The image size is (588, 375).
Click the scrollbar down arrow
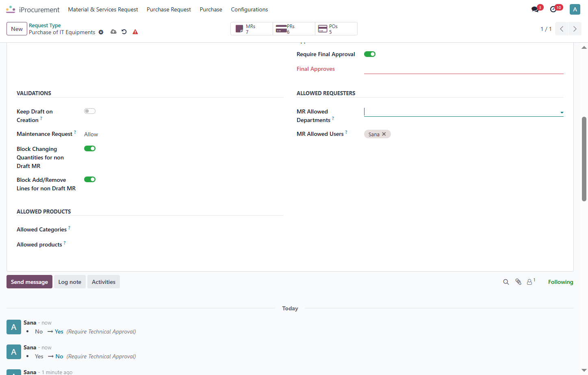[584, 371]
